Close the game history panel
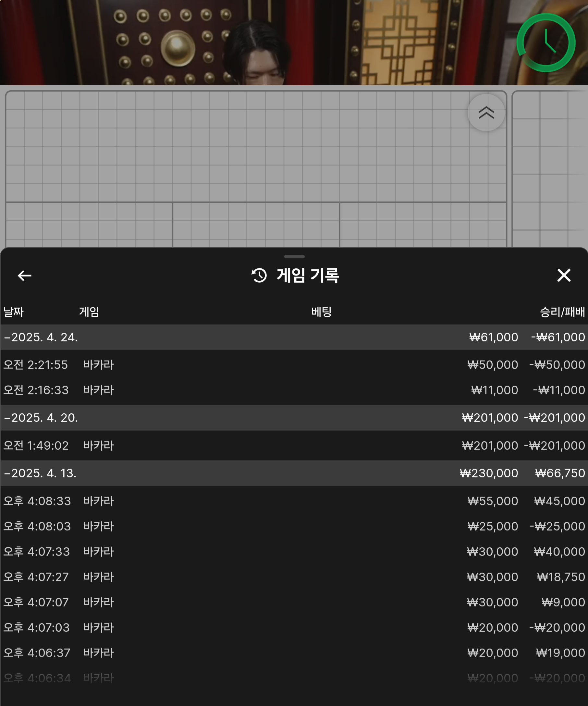 (564, 275)
